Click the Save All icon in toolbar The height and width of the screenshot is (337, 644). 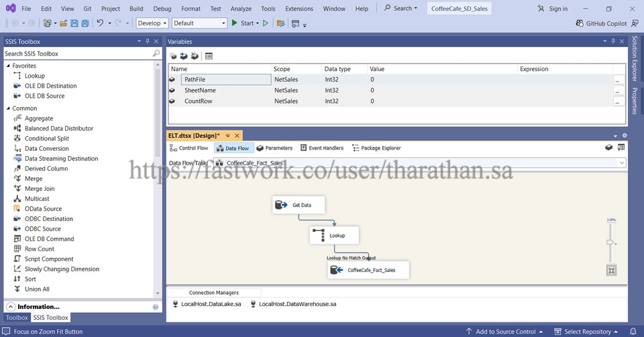(85, 23)
